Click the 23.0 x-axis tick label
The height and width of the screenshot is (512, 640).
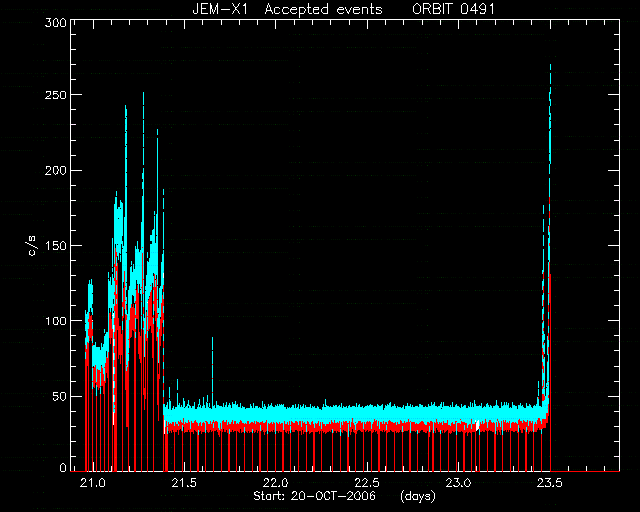pyautogui.click(x=459, y=483)
